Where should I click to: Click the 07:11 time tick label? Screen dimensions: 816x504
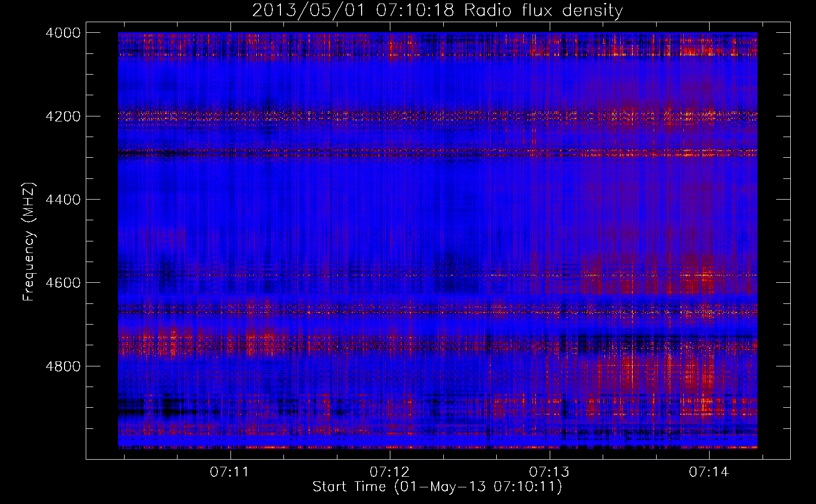click(230, 472)
